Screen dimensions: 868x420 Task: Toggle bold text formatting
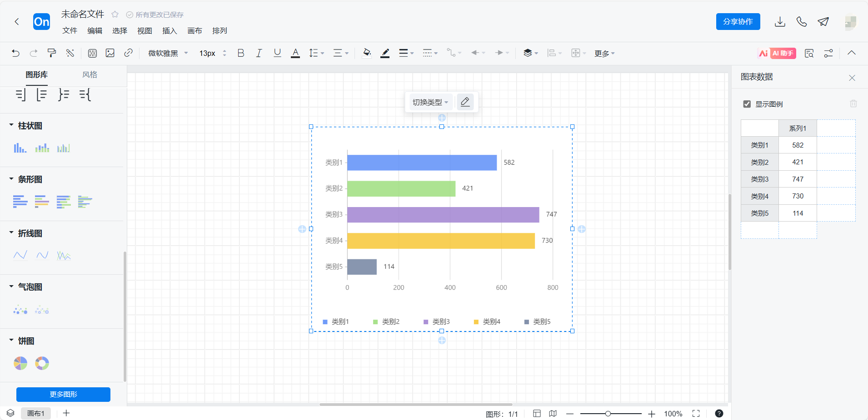[241, 53]
